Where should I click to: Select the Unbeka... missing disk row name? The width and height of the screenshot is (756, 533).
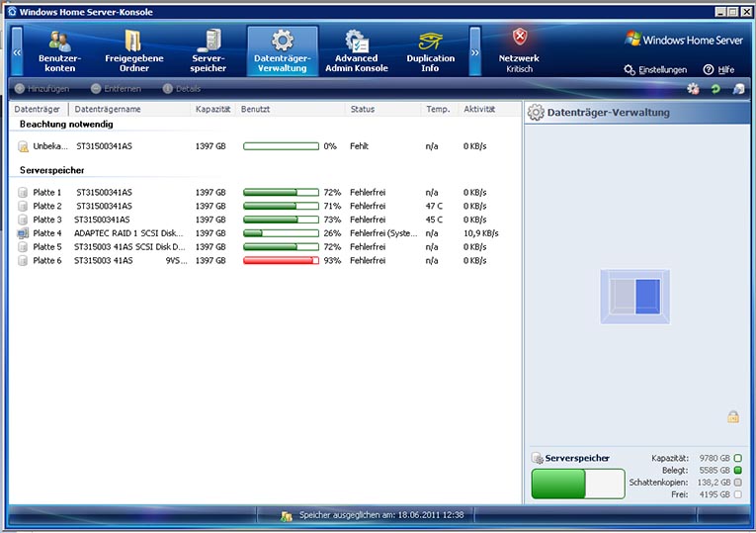pyautogui.click(x=50, y=146)
